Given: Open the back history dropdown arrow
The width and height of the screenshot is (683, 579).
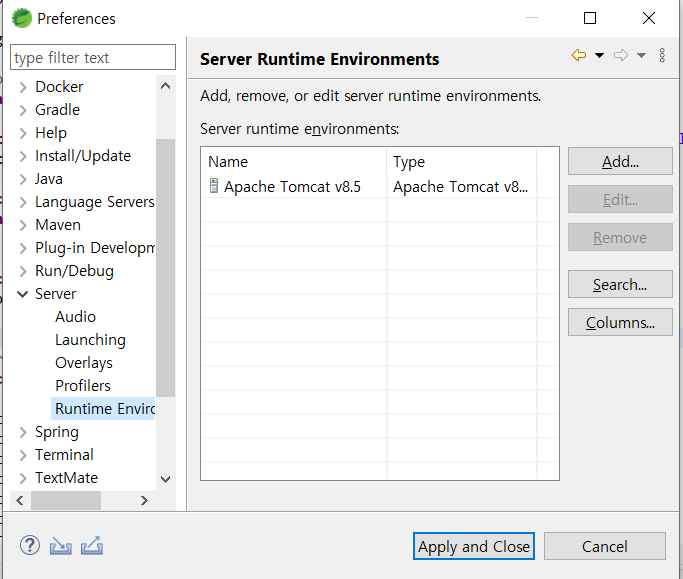Looking at the screenshot, I should [x=599, y=55].
